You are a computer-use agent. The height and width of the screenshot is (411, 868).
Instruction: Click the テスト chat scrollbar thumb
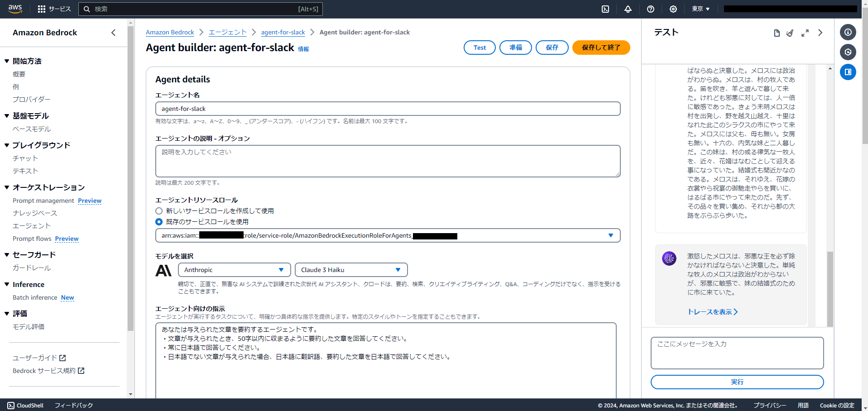[830, 289]
